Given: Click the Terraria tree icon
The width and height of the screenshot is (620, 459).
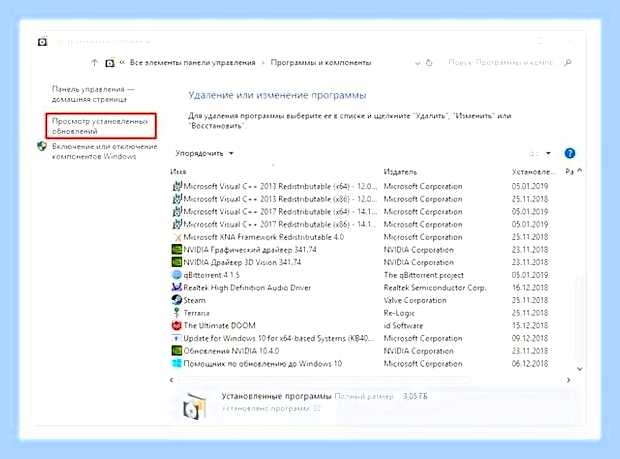Looking at the screenshot, I should [176, 312].
